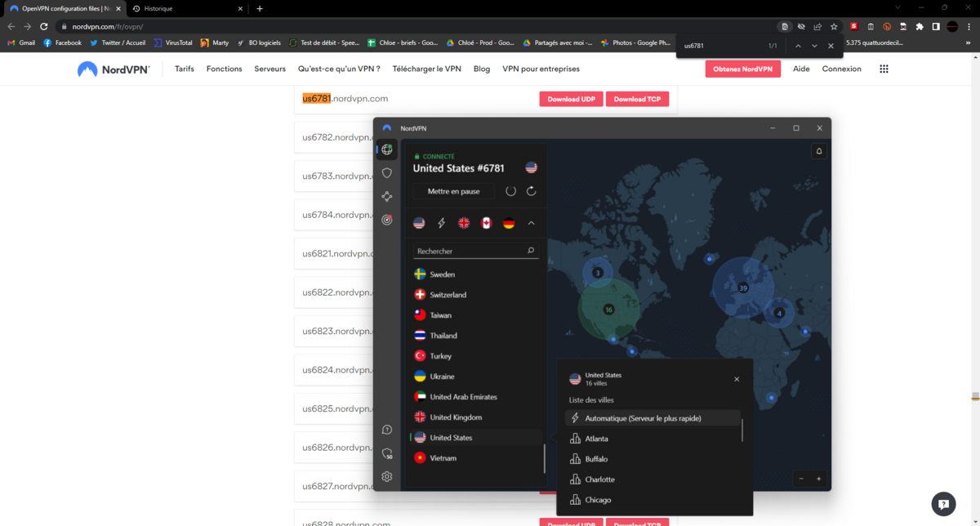Viewport: 980px width, 526px height.
Task: Click the country list scrollbar
Action: click(545, 458)
